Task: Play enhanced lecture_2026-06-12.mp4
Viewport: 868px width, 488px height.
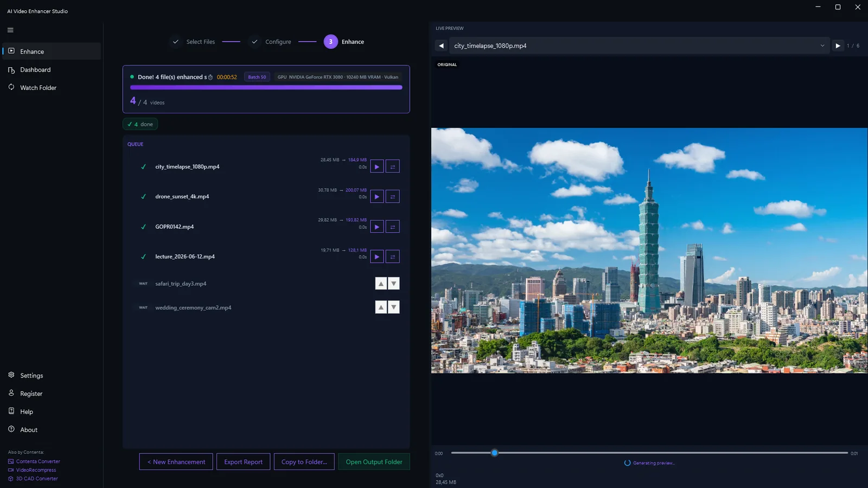Action: [x=377, y=256]
